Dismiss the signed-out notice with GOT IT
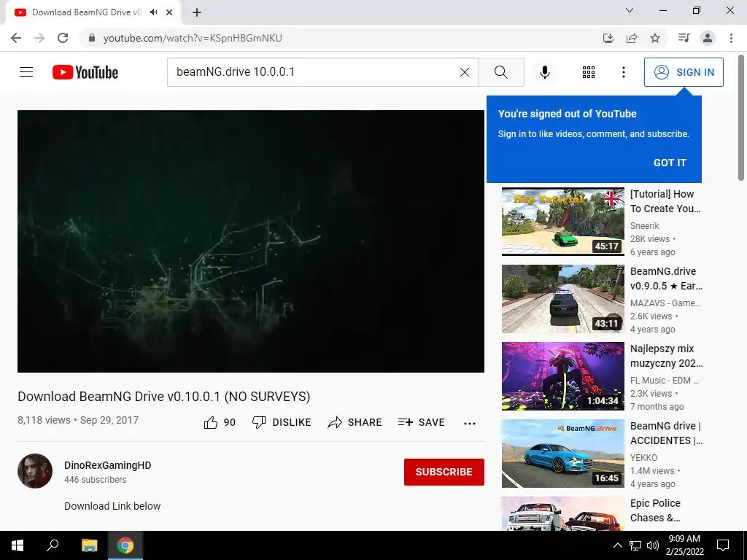Viewport: 747px width, 560px height. click(x=670, y=163)
